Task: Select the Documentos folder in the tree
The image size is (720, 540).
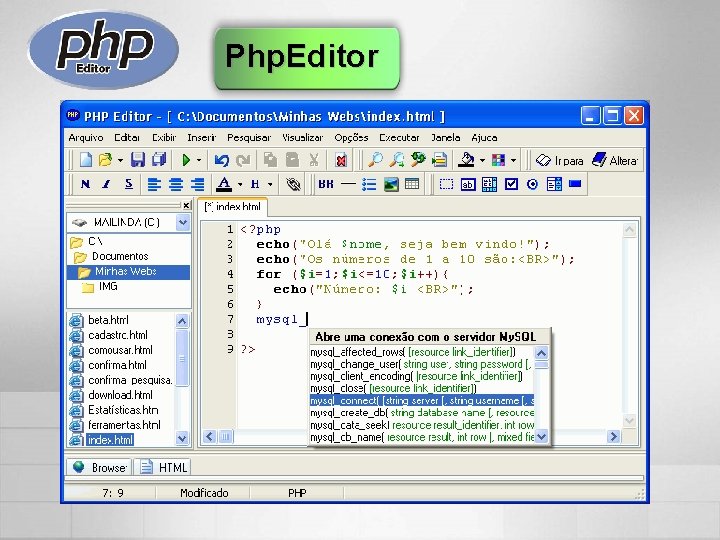Action: click(120, 256)
